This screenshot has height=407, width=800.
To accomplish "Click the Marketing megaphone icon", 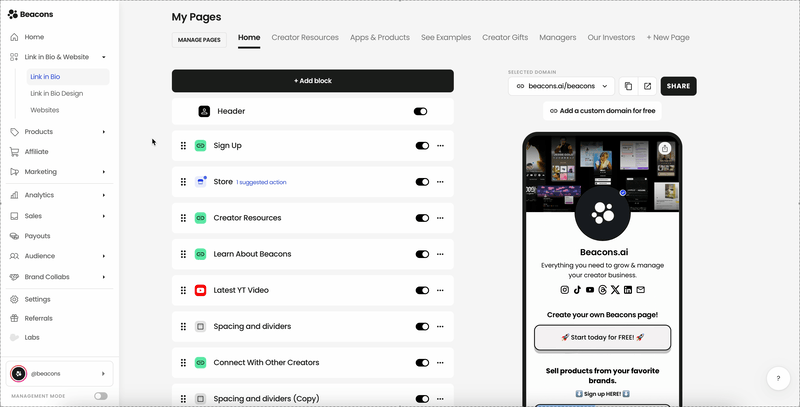I will (x=14, y=172).
